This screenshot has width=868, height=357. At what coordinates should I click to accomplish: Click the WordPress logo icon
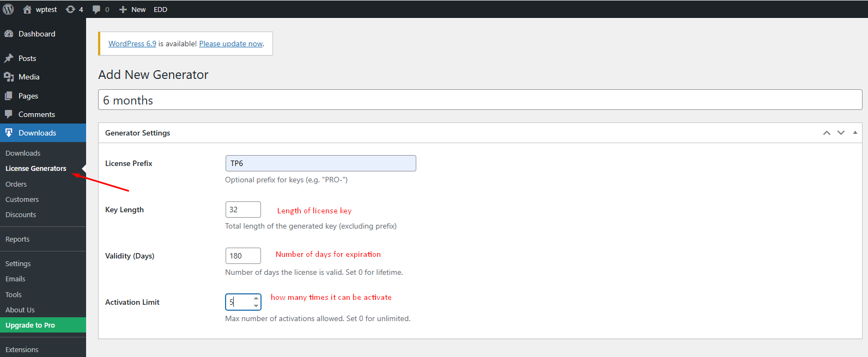[8, 9]
